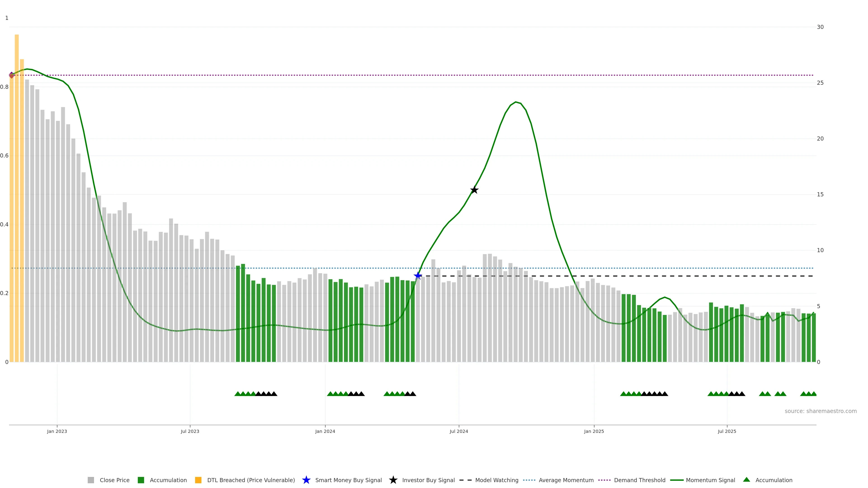This screenshot has width=868, height=488.
Task: Click the Jan 2025 axis label
Action: tap(594, 431)
